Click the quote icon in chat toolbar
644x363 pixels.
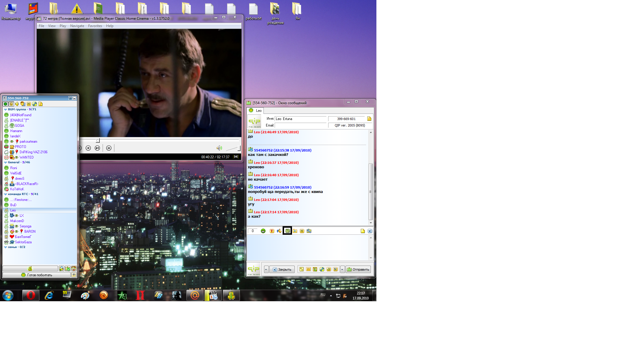(301, 269)
